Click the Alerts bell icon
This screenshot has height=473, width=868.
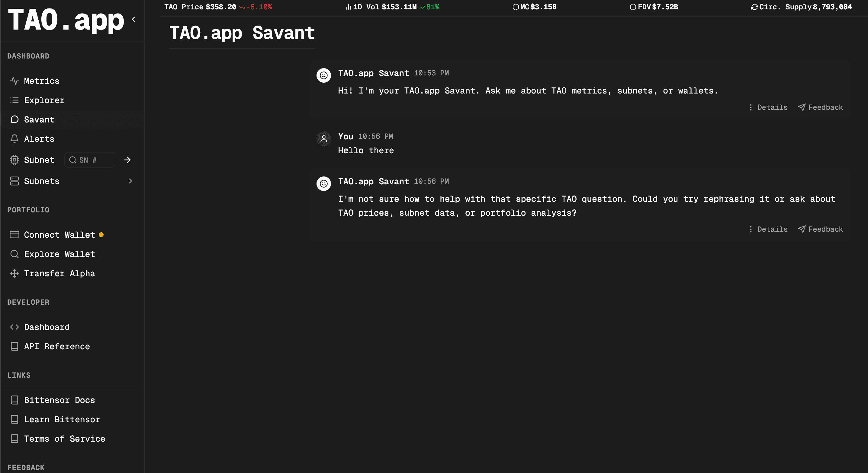click(x=14, y=139)
